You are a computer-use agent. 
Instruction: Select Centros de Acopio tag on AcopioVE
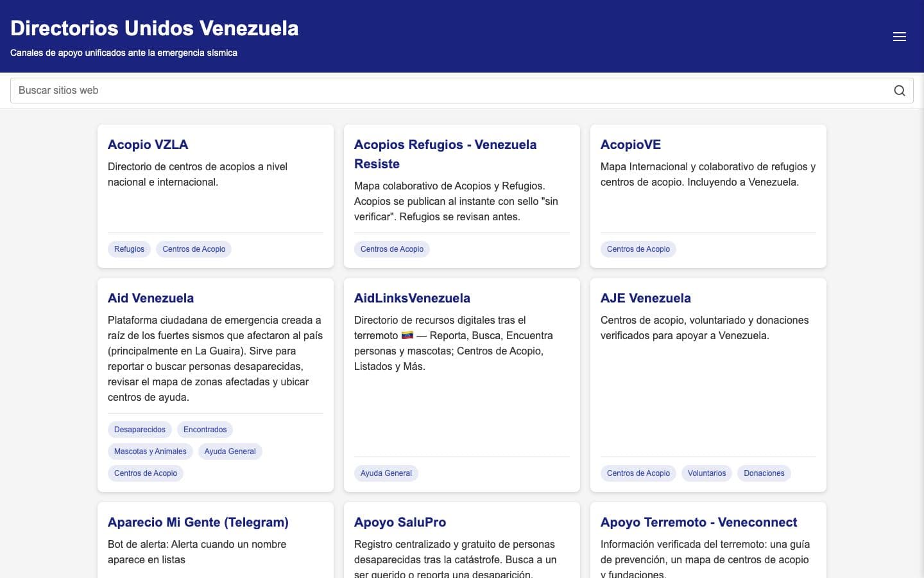tap(638, 249)
